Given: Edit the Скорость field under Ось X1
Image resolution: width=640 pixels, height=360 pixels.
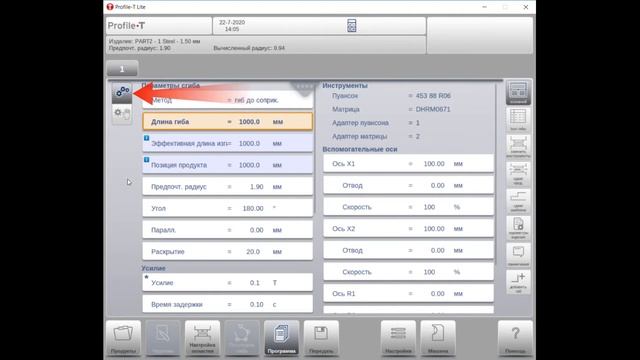Looking at the screenshot, I should [408, 207].
